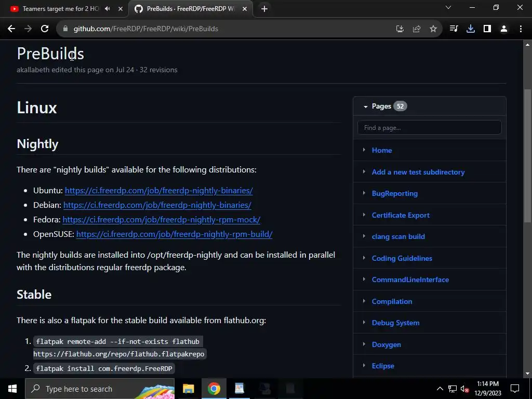View site info via padlock icon
Screen dimensions: 532x399
[x=65, y=29]
